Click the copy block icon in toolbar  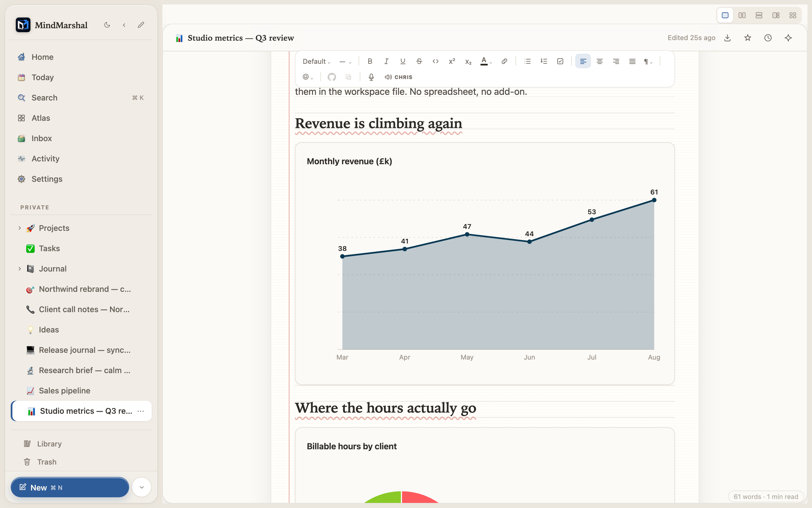click(348, 77)
